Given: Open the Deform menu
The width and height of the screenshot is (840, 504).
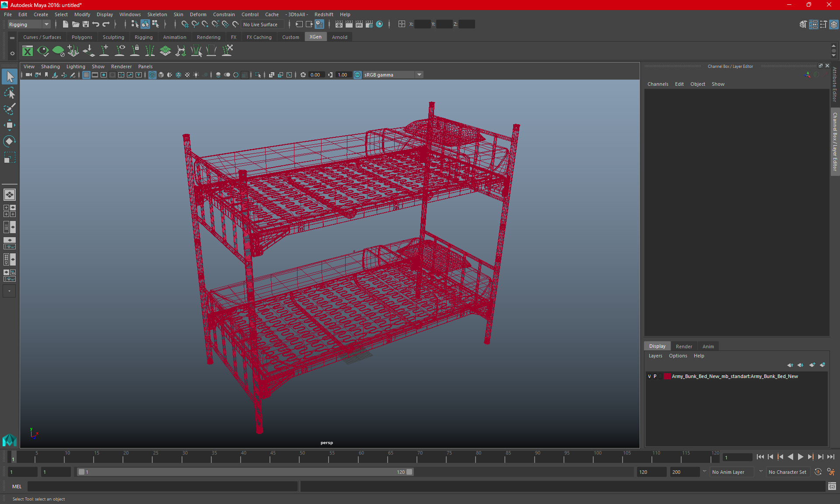Looking at the screenshot, I should 197,14.
